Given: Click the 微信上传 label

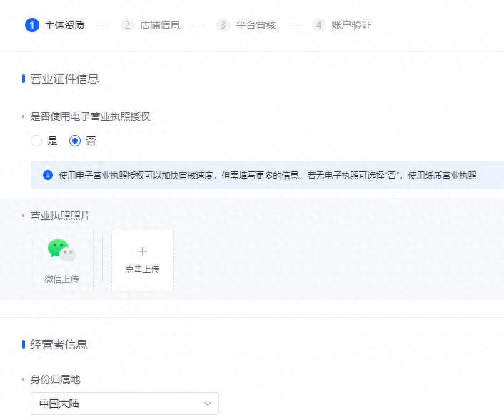Looking at the screenshot, I should [61, 279].
